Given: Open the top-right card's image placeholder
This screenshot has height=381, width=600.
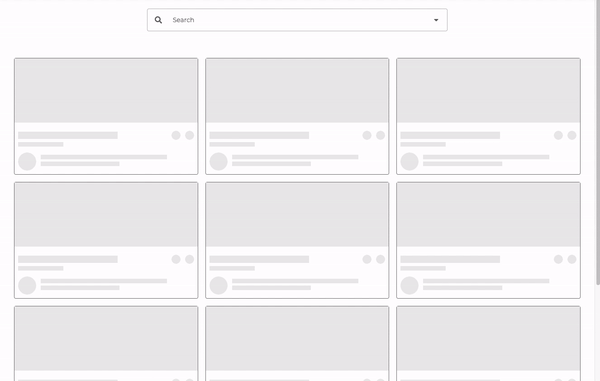Looking at the screenshot, I should coord(488,91).
